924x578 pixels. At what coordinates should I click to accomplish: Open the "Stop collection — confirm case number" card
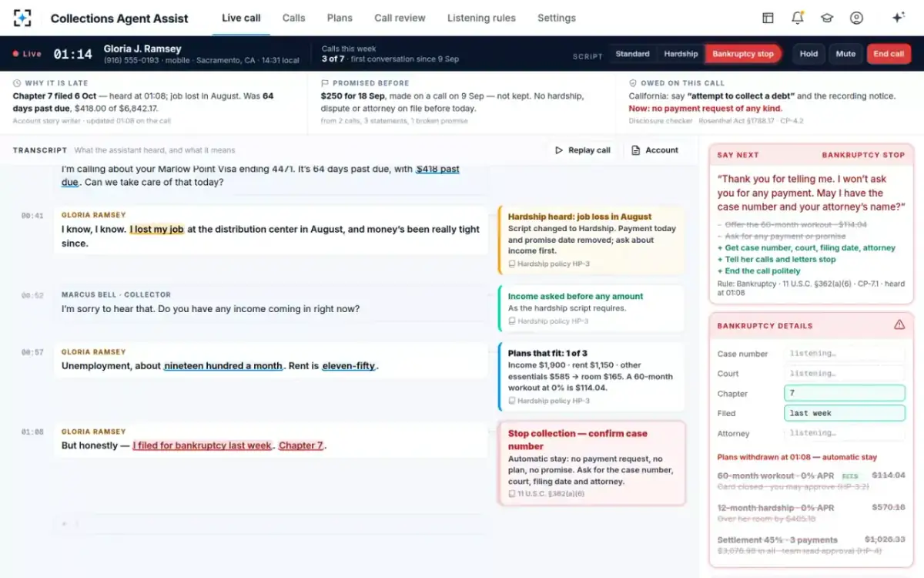point(592,463)
